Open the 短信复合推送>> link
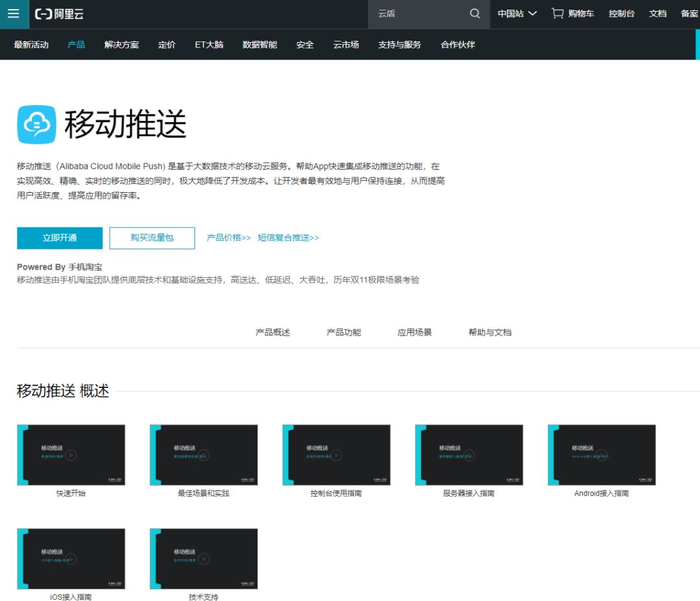This screenshot has height=601, width=700. point(289,238)
